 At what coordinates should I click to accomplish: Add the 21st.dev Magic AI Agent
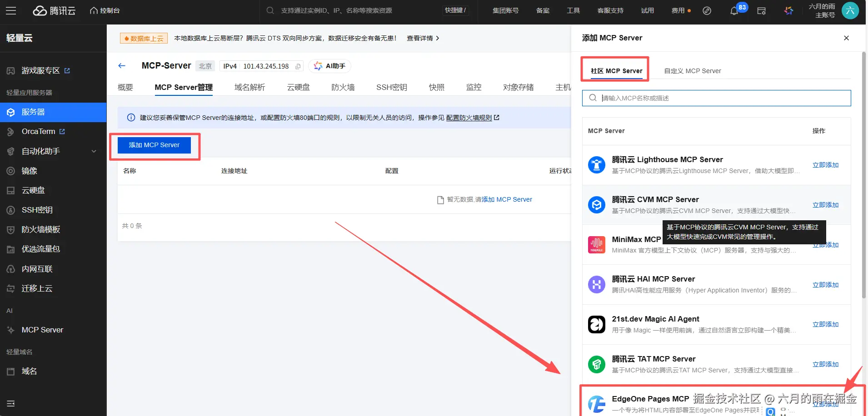825,325
